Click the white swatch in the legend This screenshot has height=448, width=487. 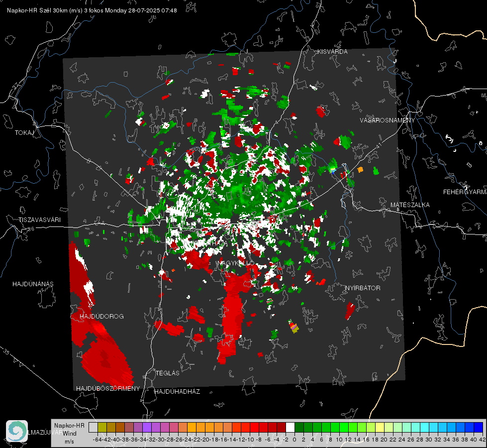[290, 427]
